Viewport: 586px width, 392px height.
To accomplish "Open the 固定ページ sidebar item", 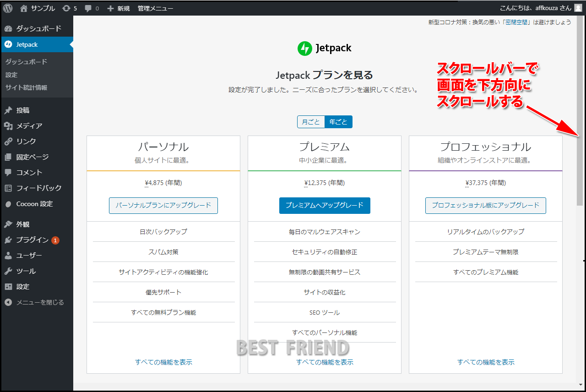I will [37, 157].
